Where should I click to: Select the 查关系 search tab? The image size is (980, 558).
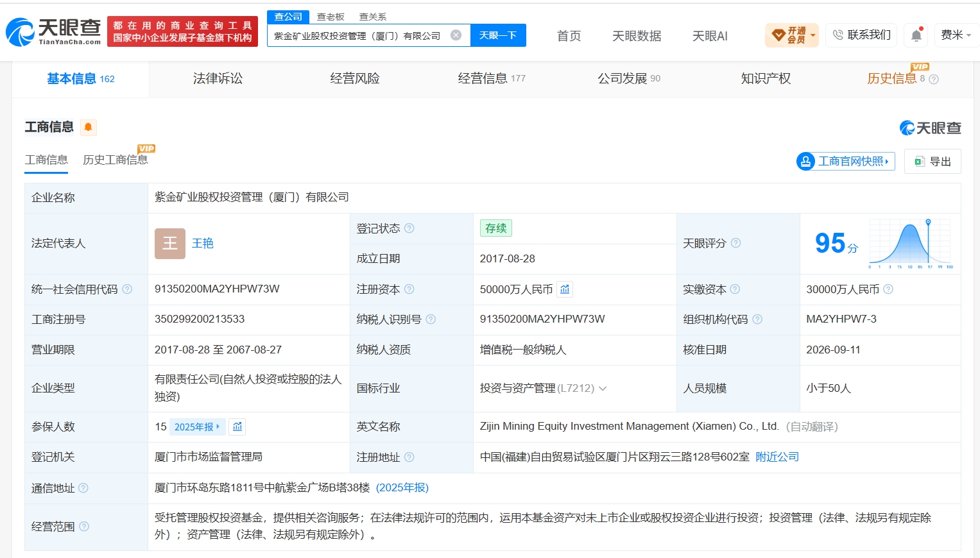click(x=373, y=17)
